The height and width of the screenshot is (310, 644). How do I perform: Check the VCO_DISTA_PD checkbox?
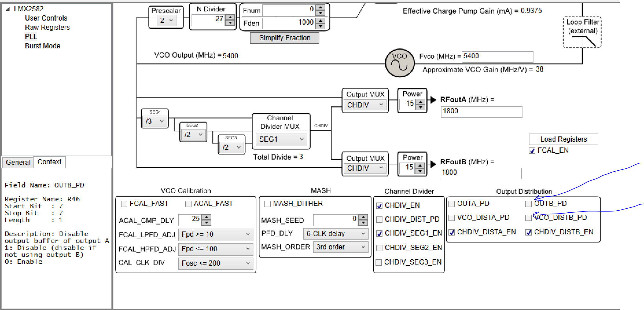[x=452, y=218]
